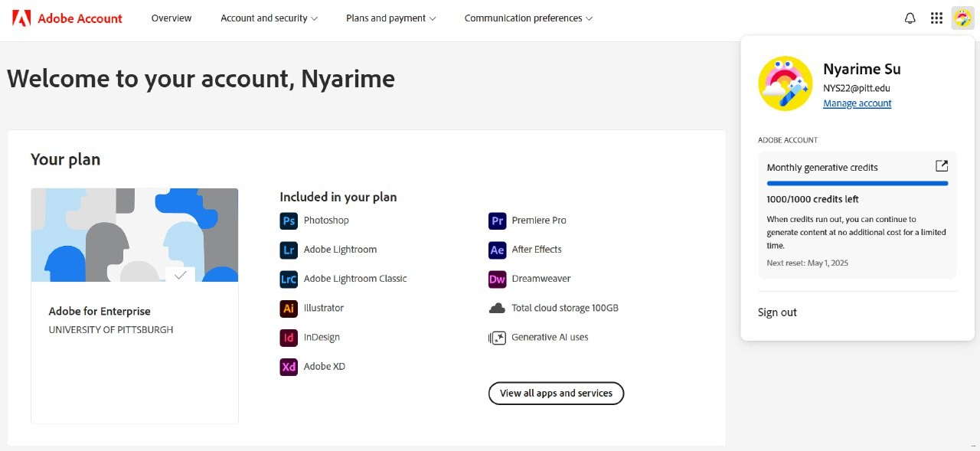Select the Illustrator app icon
The height and width of the screenshot is (451, 980).
click(289, 309)
